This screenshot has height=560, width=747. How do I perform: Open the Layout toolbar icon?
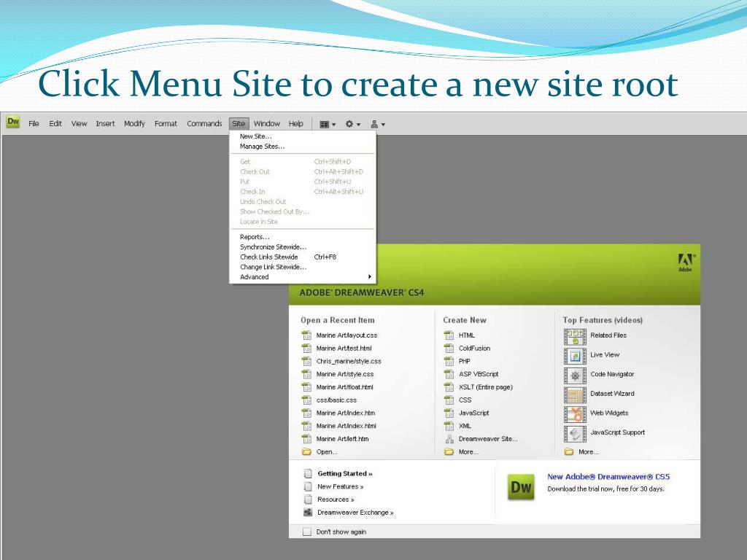[324, 124]
